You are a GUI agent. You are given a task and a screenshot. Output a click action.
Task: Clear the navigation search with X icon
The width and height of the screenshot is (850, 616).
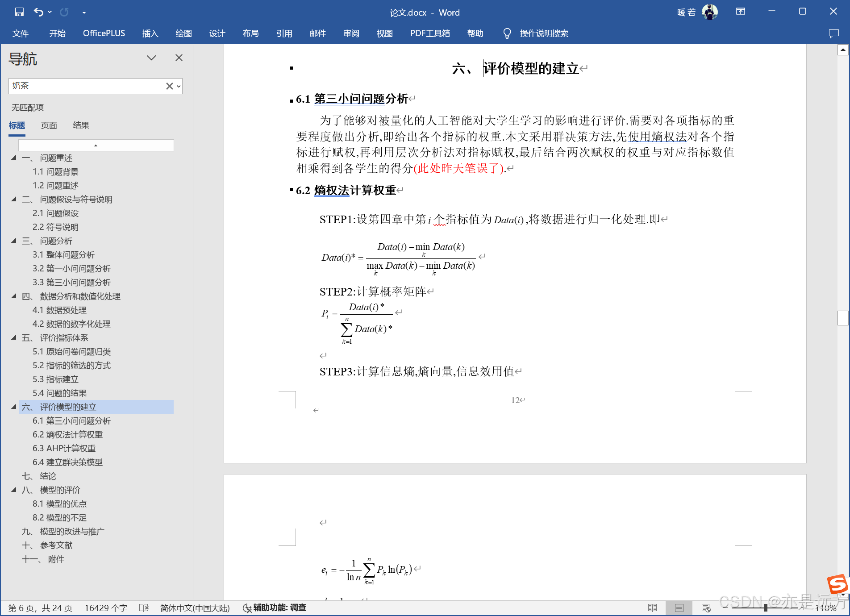click(169, 86)
